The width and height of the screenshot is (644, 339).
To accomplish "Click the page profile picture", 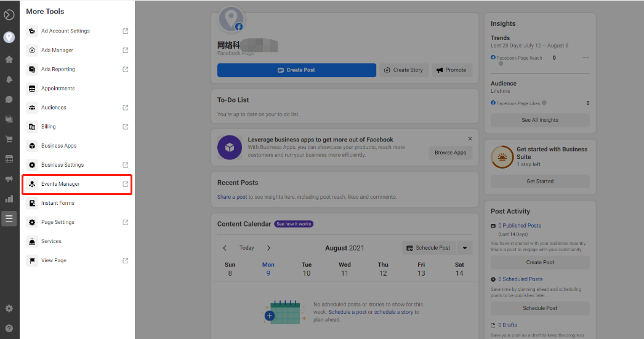I will point(231,19).
